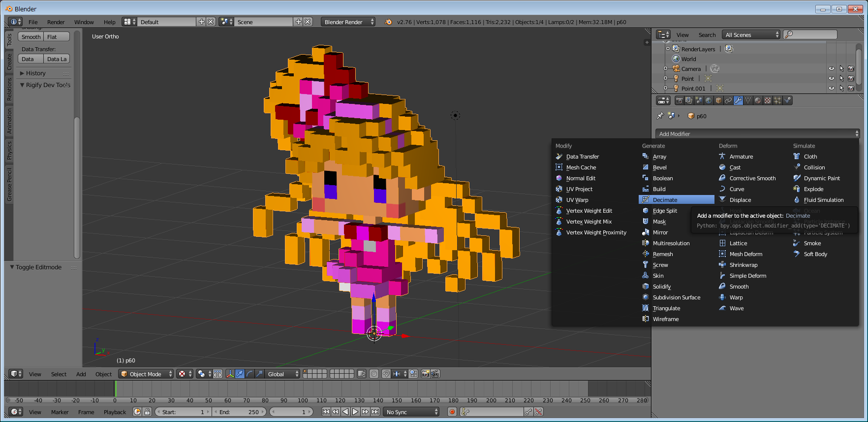This screenshot has width=868, height=422.
Task: Open the Texture properties checker icon
Action: coord(768,100)
